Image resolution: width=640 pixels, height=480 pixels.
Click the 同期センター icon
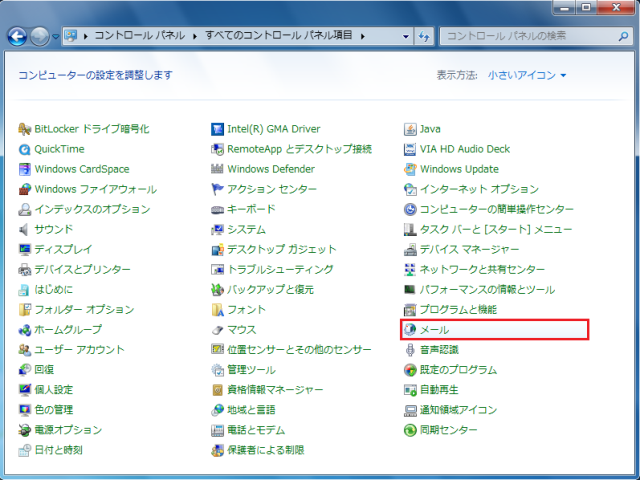(x=410, y=430)
